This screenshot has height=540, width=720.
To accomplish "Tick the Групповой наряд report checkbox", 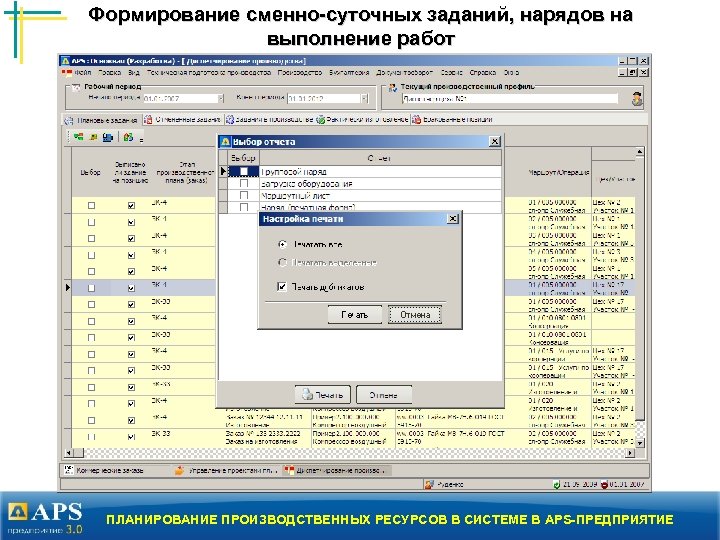I will pos(244,171).
